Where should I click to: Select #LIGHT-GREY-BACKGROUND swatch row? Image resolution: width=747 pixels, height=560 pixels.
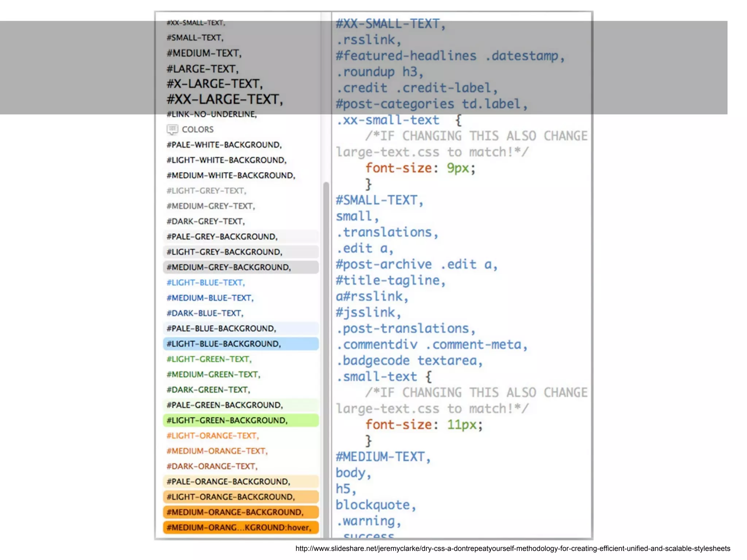coord(241,252)
